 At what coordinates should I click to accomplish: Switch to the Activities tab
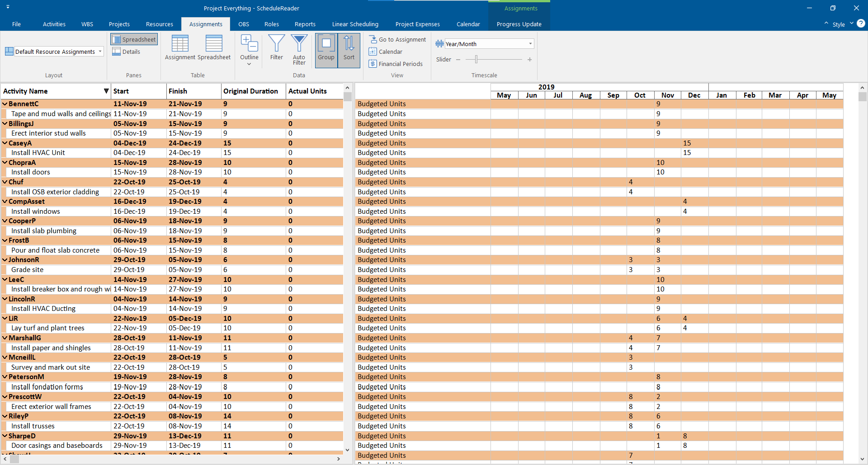[54, 24]
